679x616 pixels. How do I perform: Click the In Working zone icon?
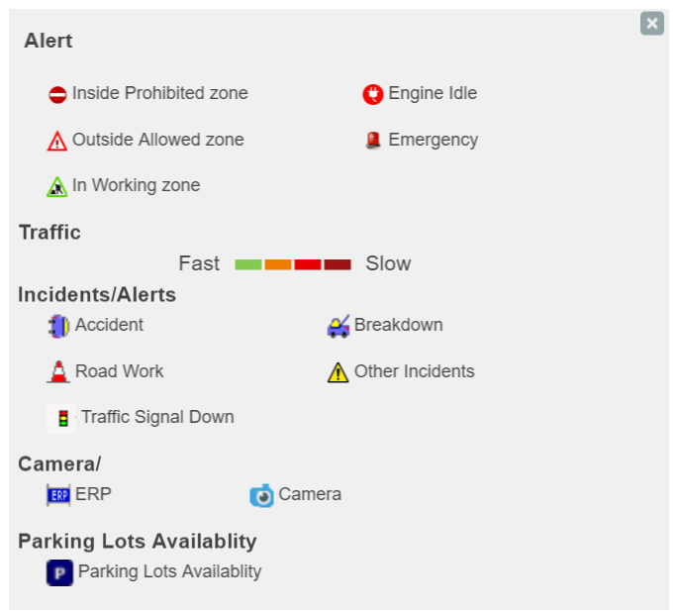click(57, 186)
